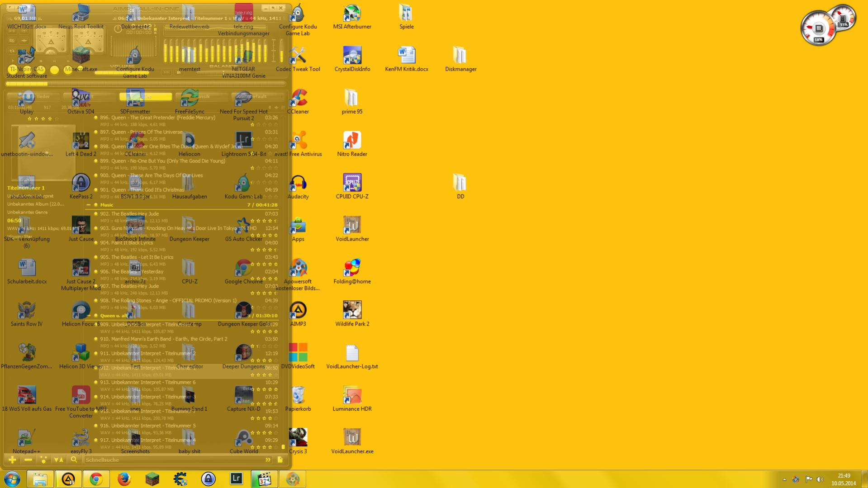Screen dimensions: 868x488
Task: Launch Audacity desktop shortcut
Action: pyautogui.click(x=298, y=187)
